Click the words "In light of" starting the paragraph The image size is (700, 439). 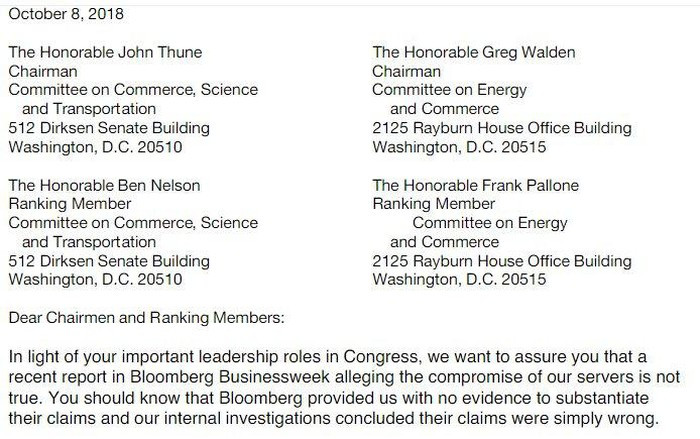coord(43,357)
